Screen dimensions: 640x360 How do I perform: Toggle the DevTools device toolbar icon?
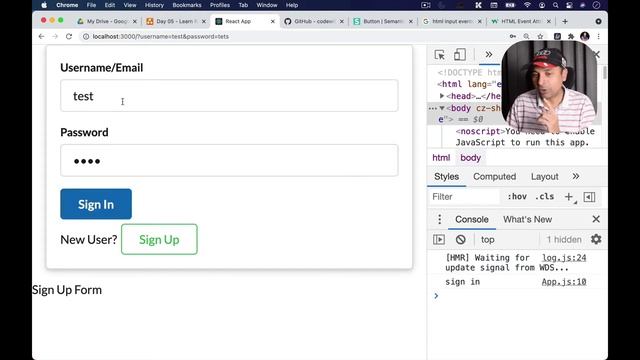460,55
